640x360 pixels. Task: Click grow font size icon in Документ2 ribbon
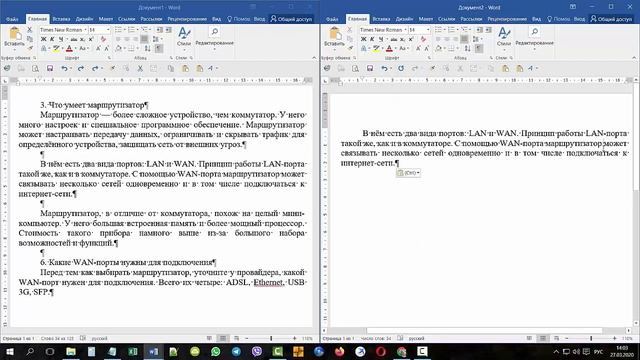[x=418, y=48]
